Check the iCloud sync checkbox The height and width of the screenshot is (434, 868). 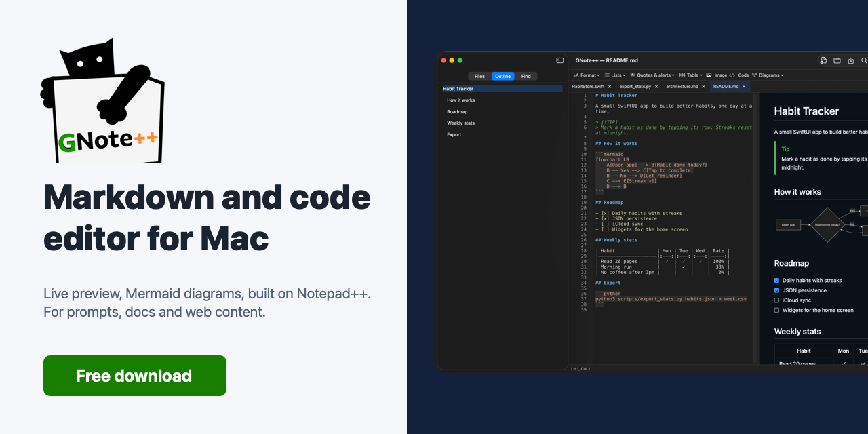tap(776, 300)
